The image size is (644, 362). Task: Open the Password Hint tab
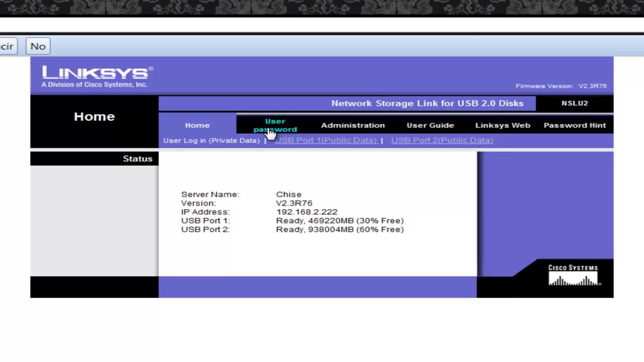point(575,125)
